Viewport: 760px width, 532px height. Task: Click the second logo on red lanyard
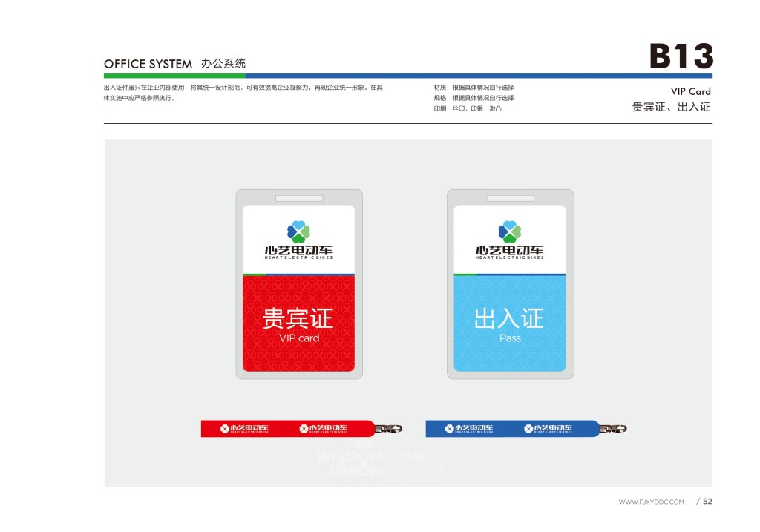click(324, 429)
